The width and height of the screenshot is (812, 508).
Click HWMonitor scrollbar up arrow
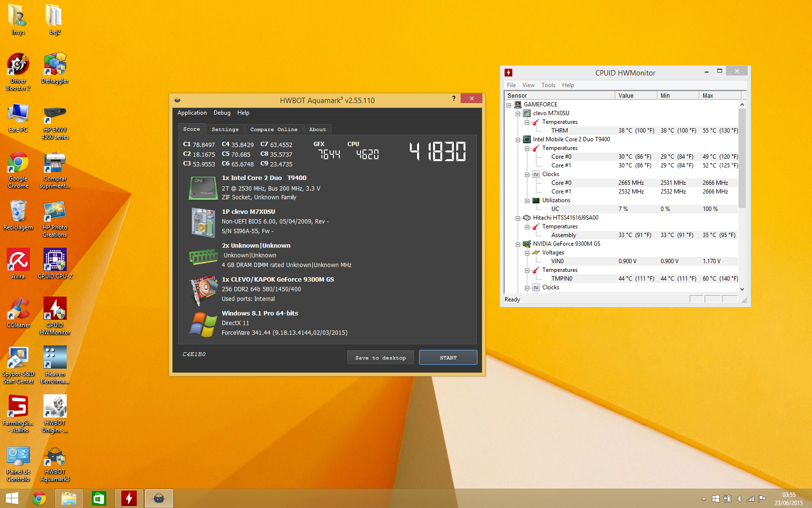point(742,105)
